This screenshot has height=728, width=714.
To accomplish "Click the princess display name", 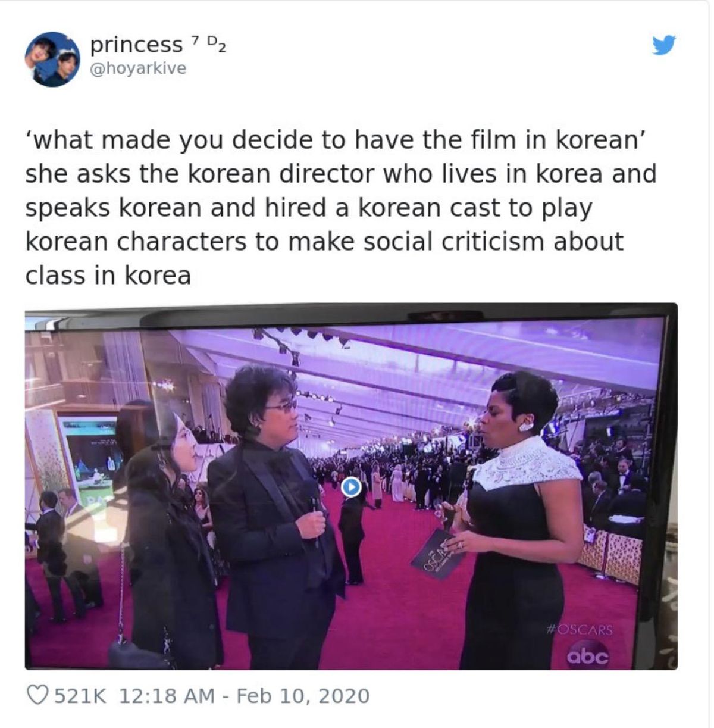I will pyautogui.click(x=136, y=45).
